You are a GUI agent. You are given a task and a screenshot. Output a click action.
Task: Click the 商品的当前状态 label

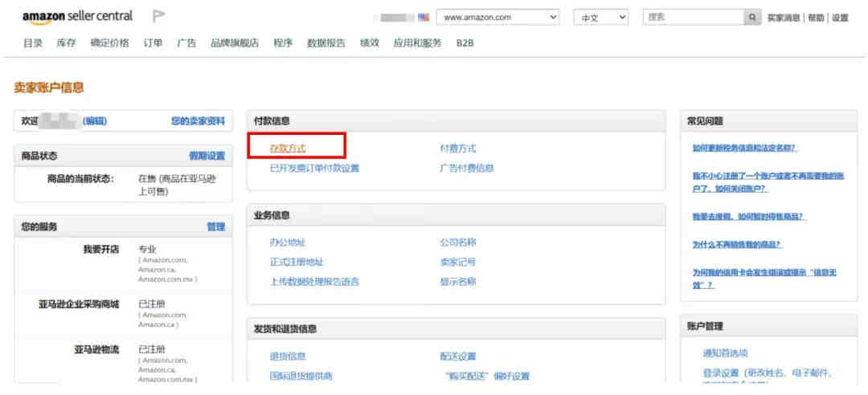click(81, 179)
